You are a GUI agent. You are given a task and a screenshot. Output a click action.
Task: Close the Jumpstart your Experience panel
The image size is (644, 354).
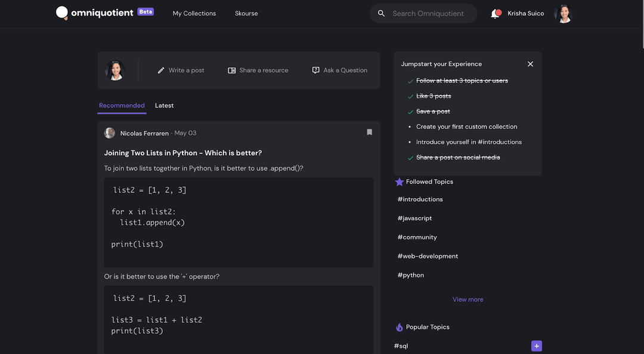(x=530, y=64)
